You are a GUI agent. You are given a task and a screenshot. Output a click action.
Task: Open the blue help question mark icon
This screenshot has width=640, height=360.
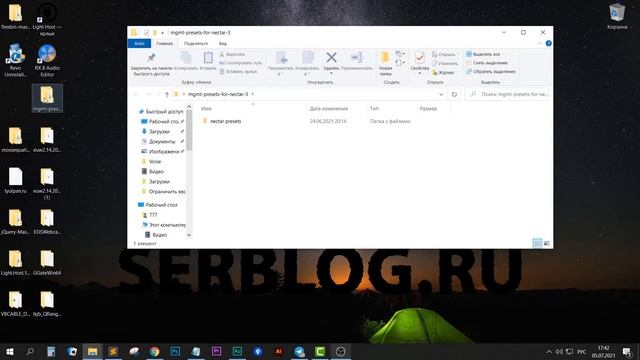point(549,44)
